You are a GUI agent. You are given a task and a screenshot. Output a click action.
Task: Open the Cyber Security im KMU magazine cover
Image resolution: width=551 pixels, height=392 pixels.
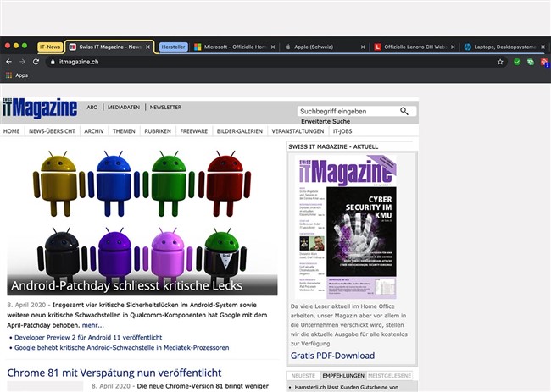tap(348, 227)
